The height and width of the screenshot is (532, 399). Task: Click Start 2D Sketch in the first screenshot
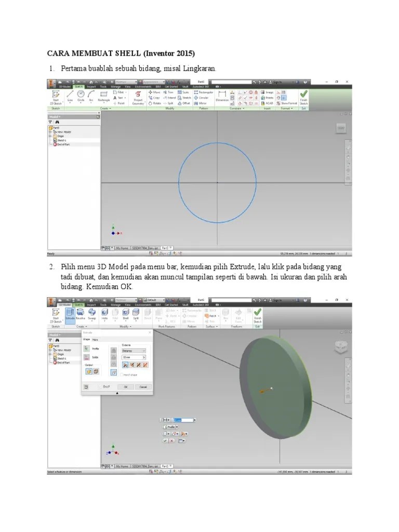[x=56, y=97]
